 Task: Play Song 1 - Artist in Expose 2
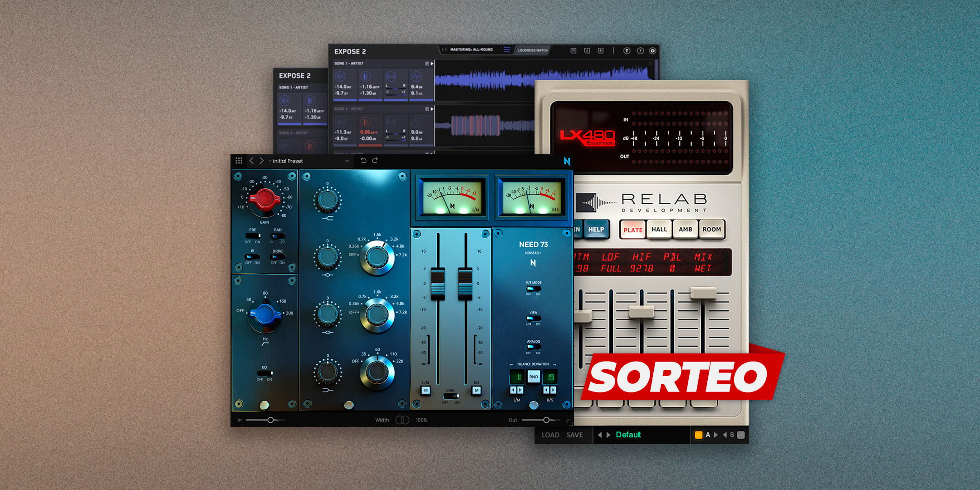pyautogui.click(x=432, y=64)
